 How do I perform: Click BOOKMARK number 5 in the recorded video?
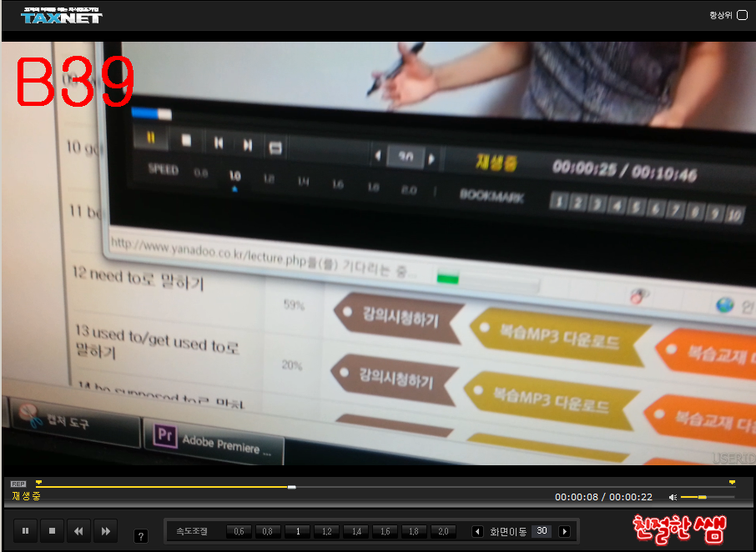click(637, 207)
